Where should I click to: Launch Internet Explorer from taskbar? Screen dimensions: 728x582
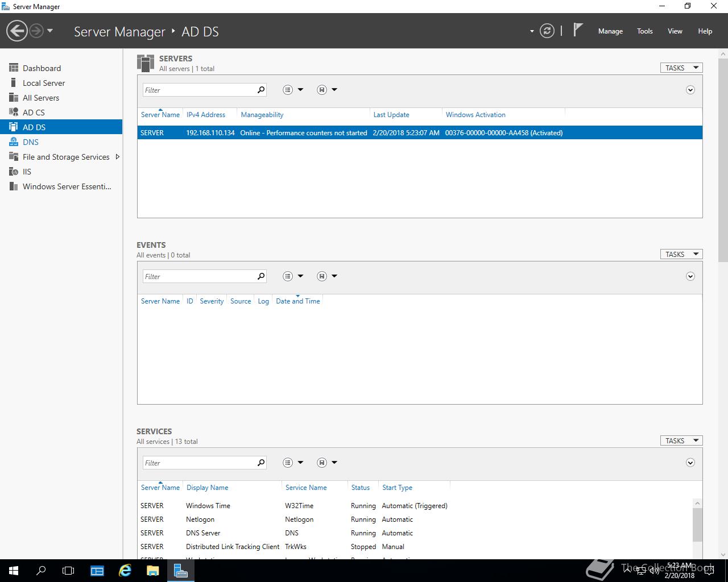125,571
